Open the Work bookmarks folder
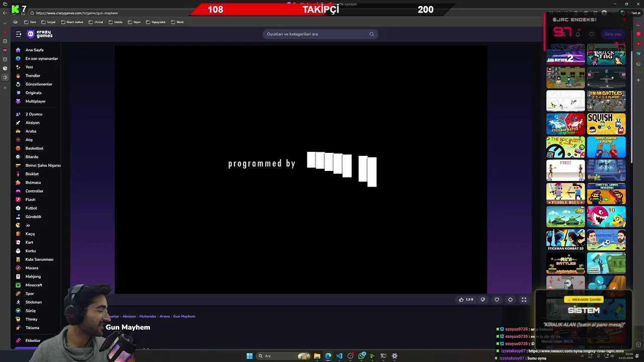This screenshot has width=644, height=362. (x=177, y=22)
